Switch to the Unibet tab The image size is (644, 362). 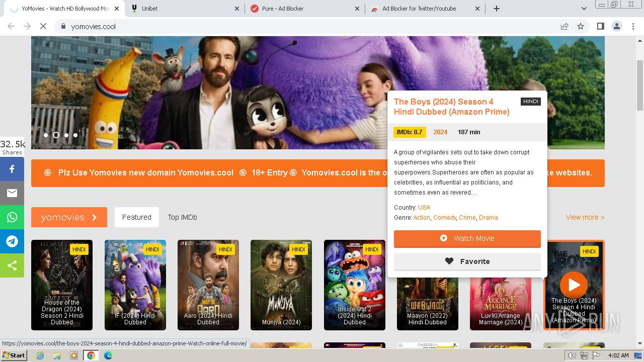[184, 9]
